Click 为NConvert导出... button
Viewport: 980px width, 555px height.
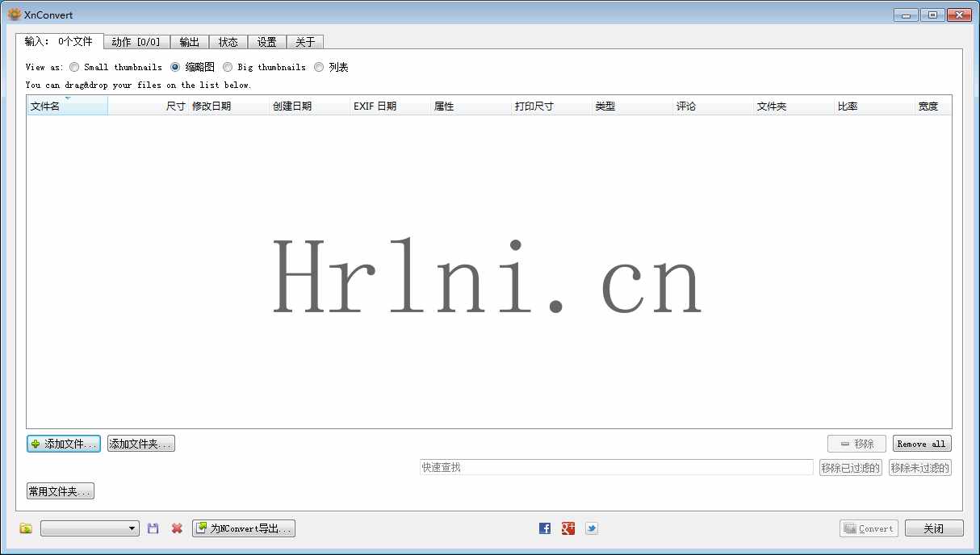tap(244, 528)
